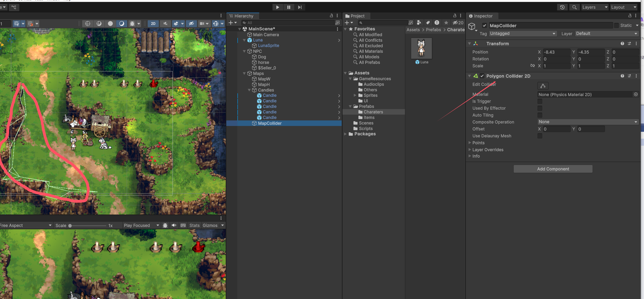
Task: Toggle Mute Audio in Game view
Action: coord(174,225)
